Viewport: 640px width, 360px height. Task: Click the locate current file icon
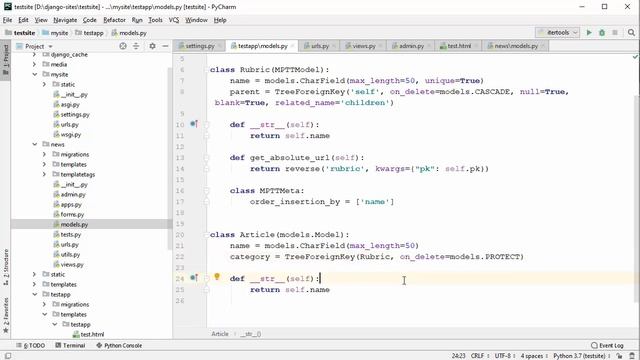click(x=123, y=46)
